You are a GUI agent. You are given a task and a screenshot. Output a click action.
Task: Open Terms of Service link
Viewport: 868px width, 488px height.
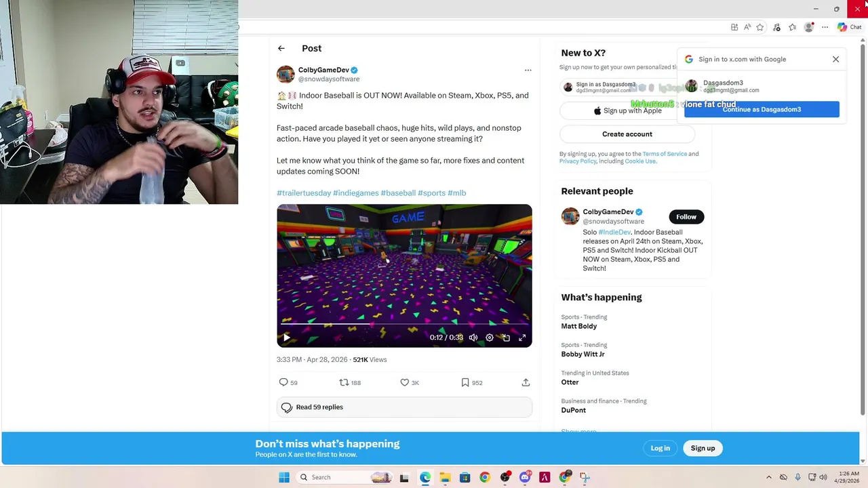click(665, 154)
